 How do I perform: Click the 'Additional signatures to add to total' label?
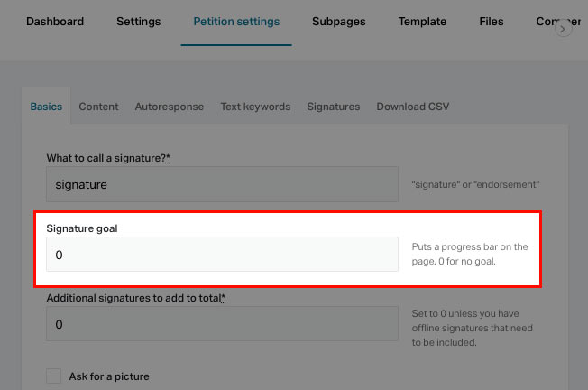click(134, 298)
